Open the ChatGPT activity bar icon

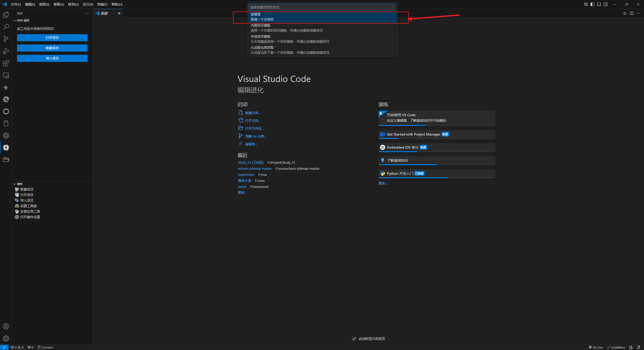point(6,136)
